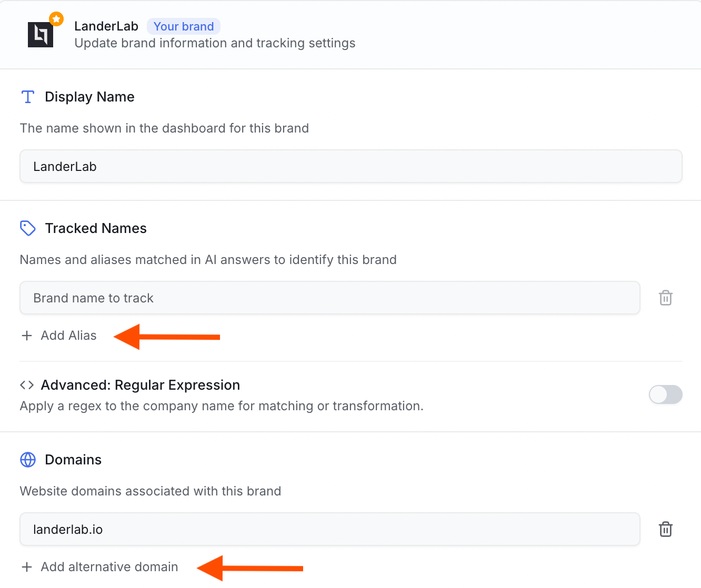Image resolution: width=701 pixels, height=588 pixels.
Task: Enable the Advanced Regular Expression toggle
Action: click(x=666, y=394)
